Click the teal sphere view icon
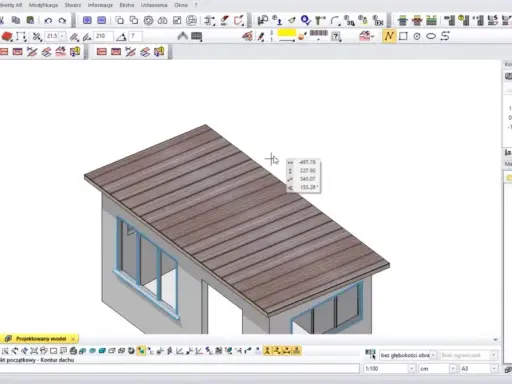The width and height of the screenshot is (512, 384). click(x=92, y=351)
